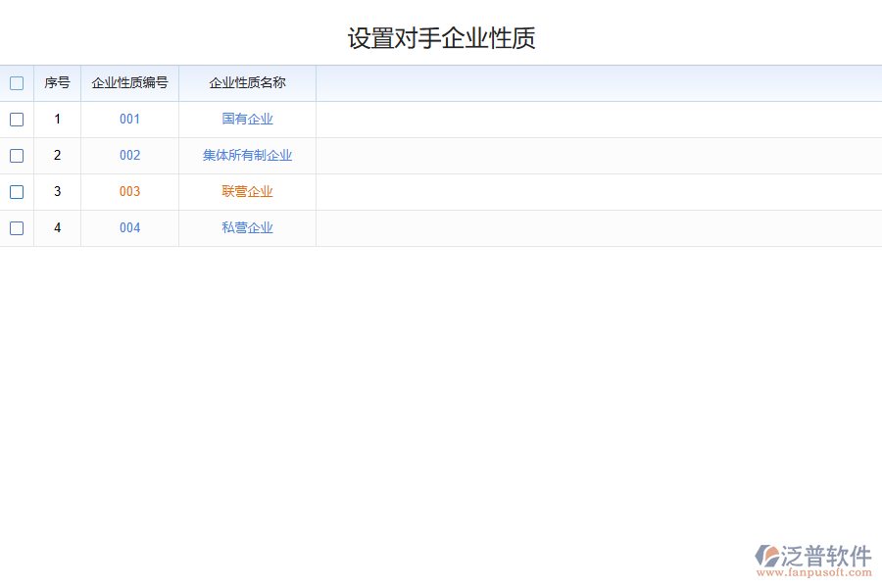Viewport: 882px width, 588px height.
Task: Check the checkbox for row 2
Action: (x=17, y=156)
